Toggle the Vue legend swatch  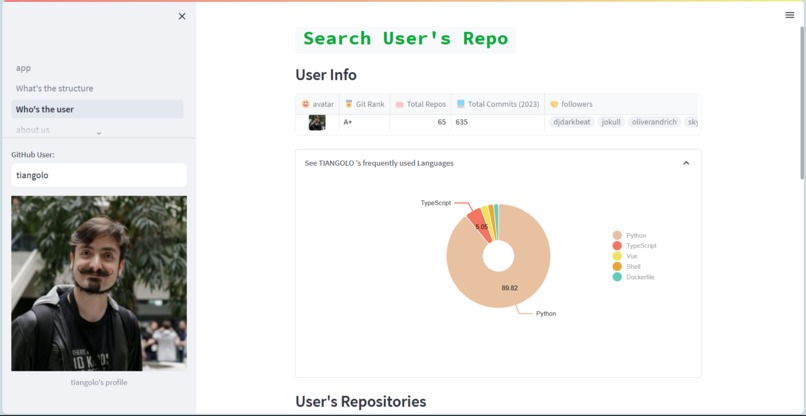[x=617, y=256]
